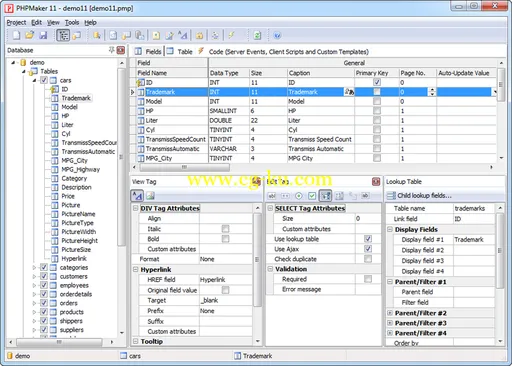
Task: Collapse the cars table tree node
Action: coord(34,80)
